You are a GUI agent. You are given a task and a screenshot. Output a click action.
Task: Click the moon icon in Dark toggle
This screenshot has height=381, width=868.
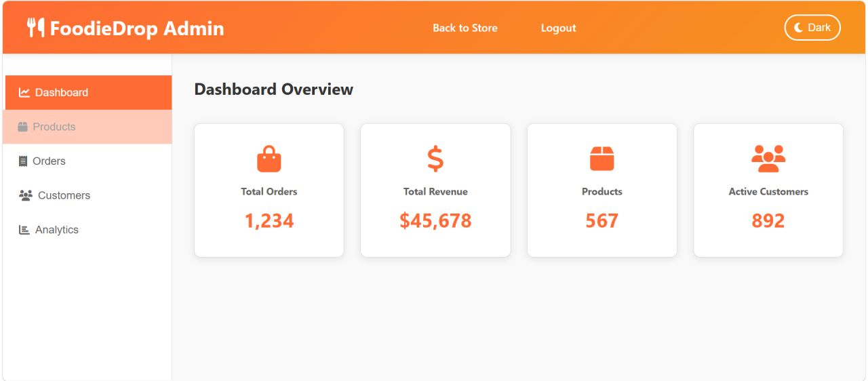[799, 28]
